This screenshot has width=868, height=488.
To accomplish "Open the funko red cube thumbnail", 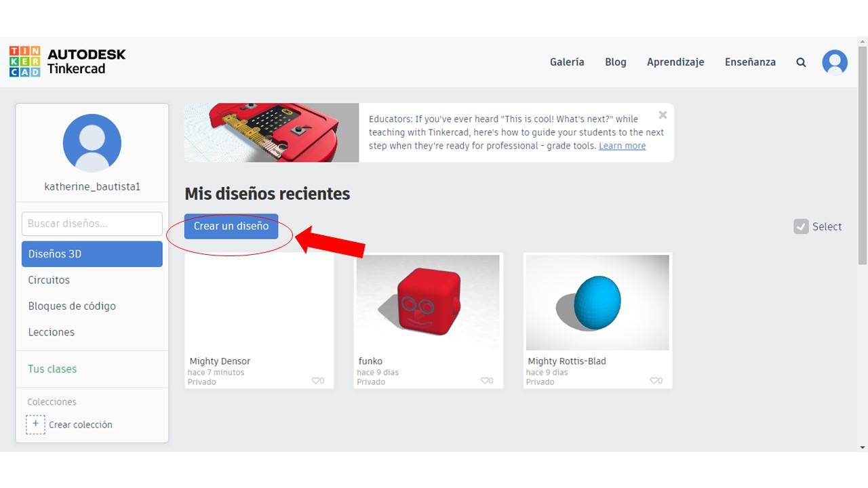I will pos(428,302).
